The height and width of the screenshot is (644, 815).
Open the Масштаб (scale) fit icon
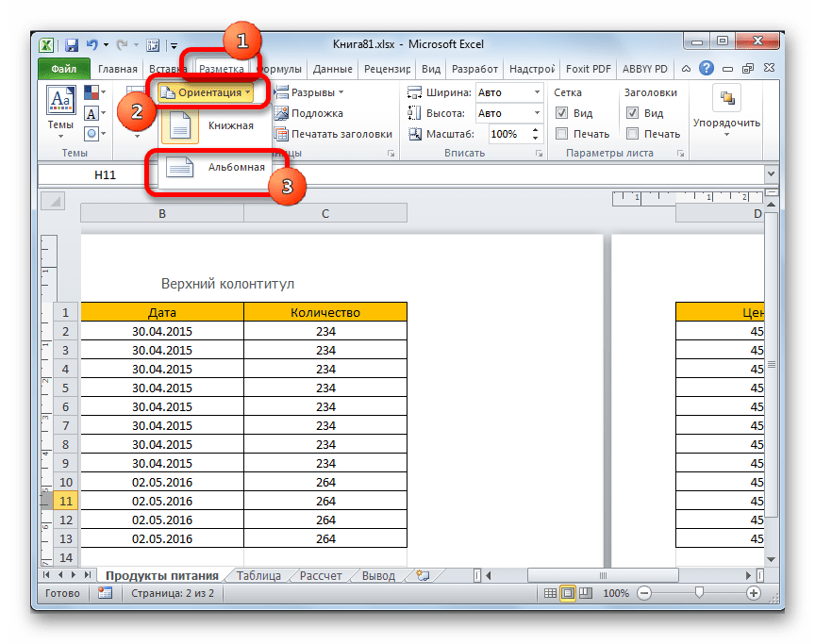(415, 133)
